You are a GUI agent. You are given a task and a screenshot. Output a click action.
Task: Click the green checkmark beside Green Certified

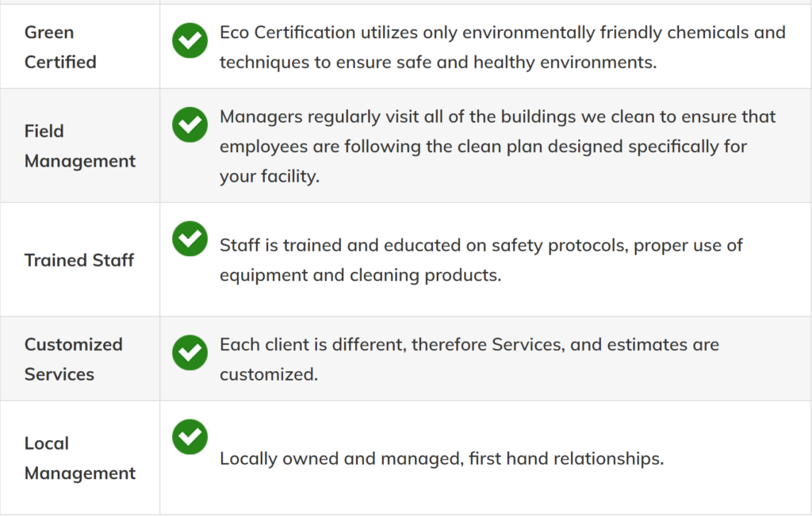(190, 40)
